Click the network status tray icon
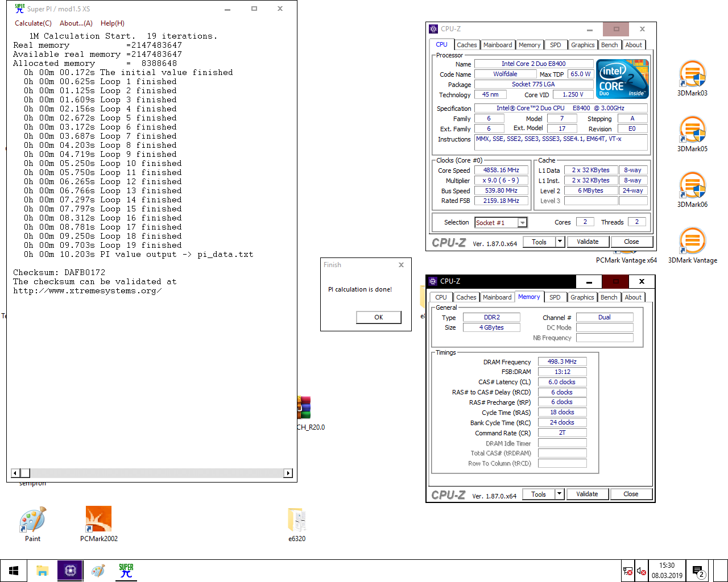This screenshot has height=582, width=728. [628, 571]
